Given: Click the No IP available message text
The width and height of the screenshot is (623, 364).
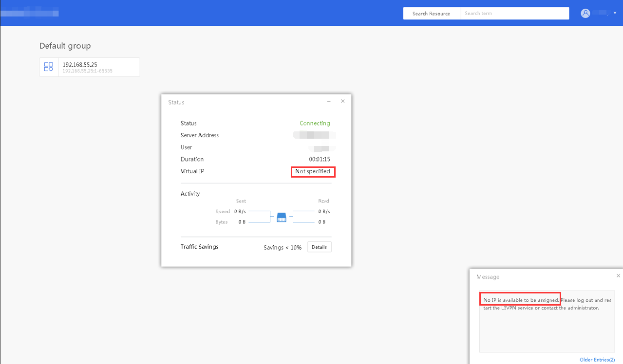Looking at the screenshot, I should click(520, 300).
